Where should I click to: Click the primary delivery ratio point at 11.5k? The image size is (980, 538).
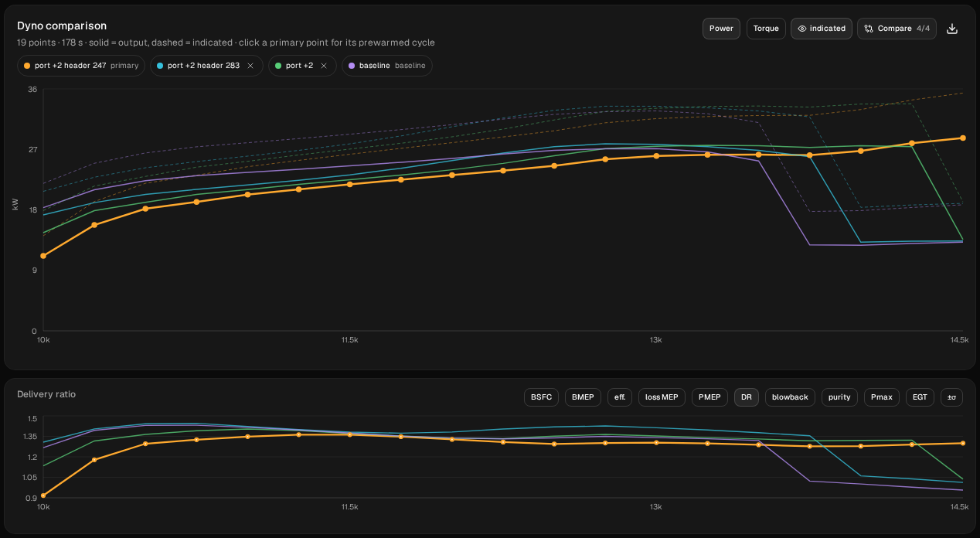[x=349, y=434]
